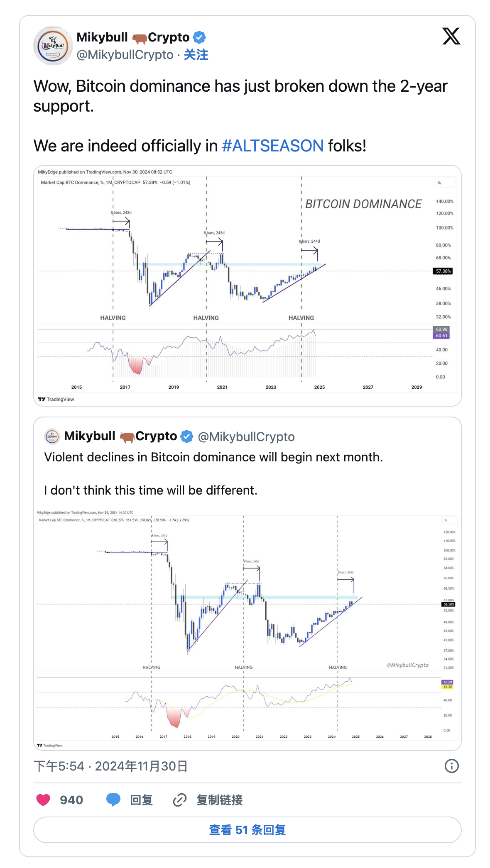Image resolution: width=490 pixels, height=868 pixels.
Task: Click the blue verified badge
Action: point(200,37)
